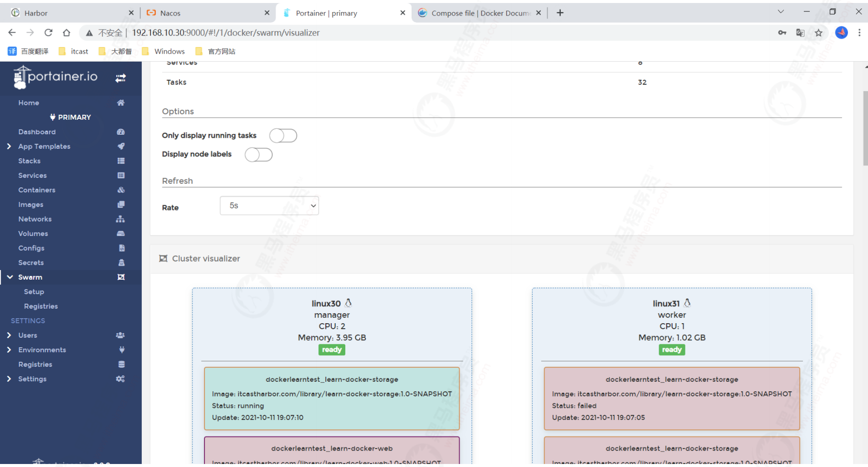Click the ready badge under linux31
The height and width of the screenshot is (467, 868).
click(x=672, y=350)
